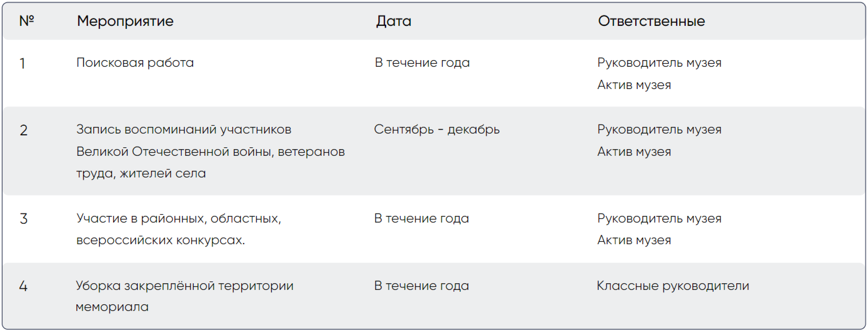The image size is (868, 332).
Task: Click the 'Классные руководители' cell
Action: [x=673, y=286]
